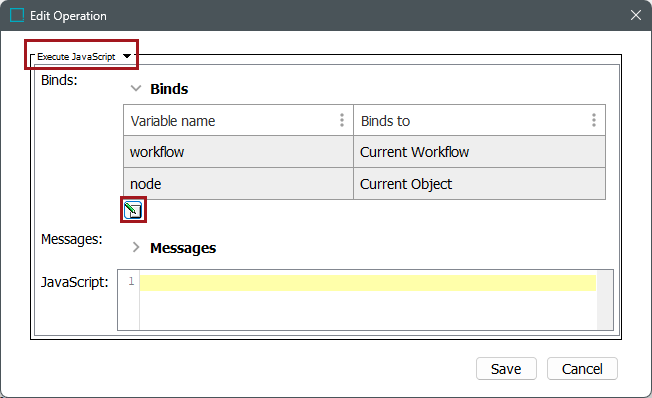Expand the Messages section
Image resolution: width=652 pixels, height=398 pixels.
tap(136, 247)
